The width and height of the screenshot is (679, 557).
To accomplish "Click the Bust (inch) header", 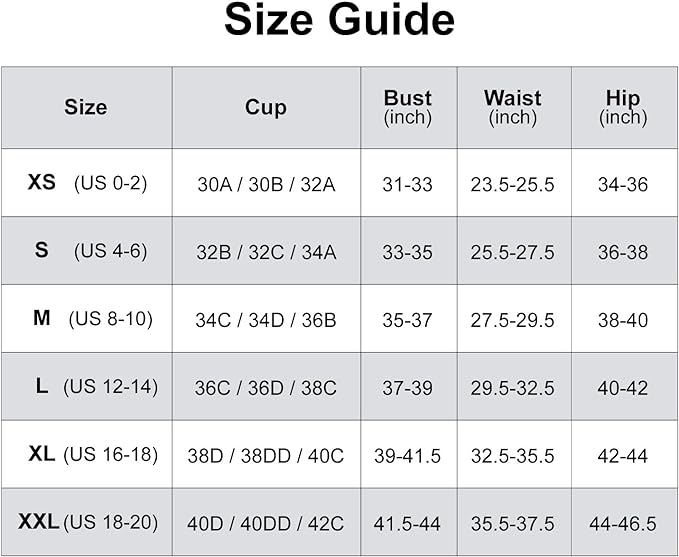I will pos(408,107).
